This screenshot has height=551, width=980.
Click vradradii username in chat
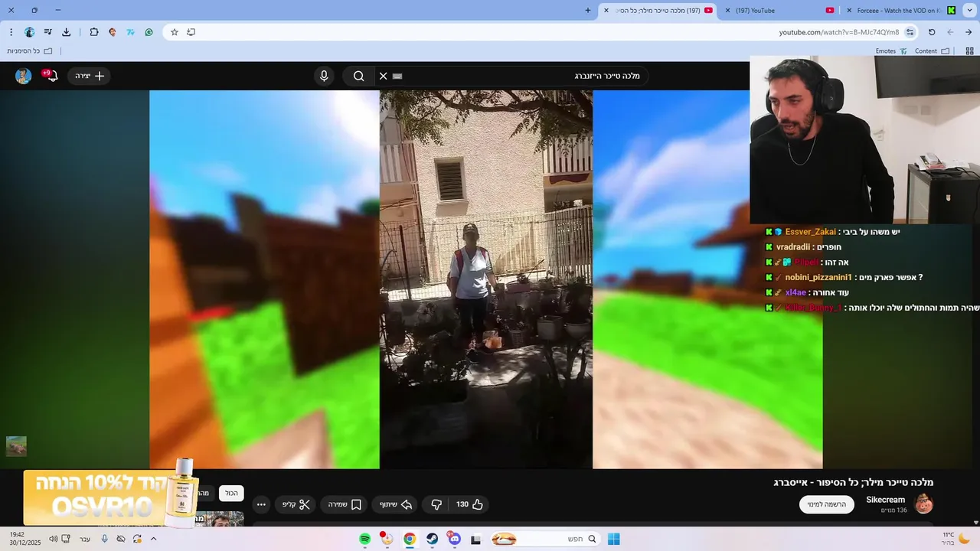pyautogui.click(x=793, y=247)
